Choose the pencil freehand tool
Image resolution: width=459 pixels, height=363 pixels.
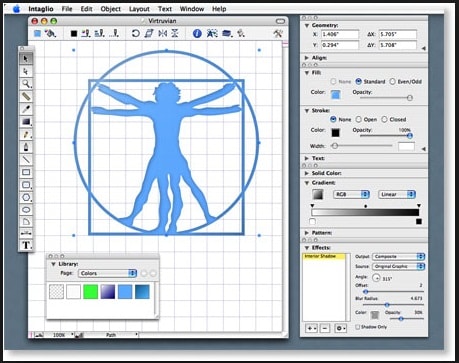26,134
